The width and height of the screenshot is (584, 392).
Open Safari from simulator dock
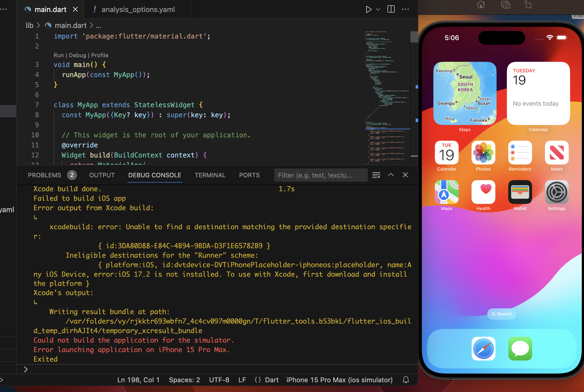pyautogui.click(x=483, y=348)
